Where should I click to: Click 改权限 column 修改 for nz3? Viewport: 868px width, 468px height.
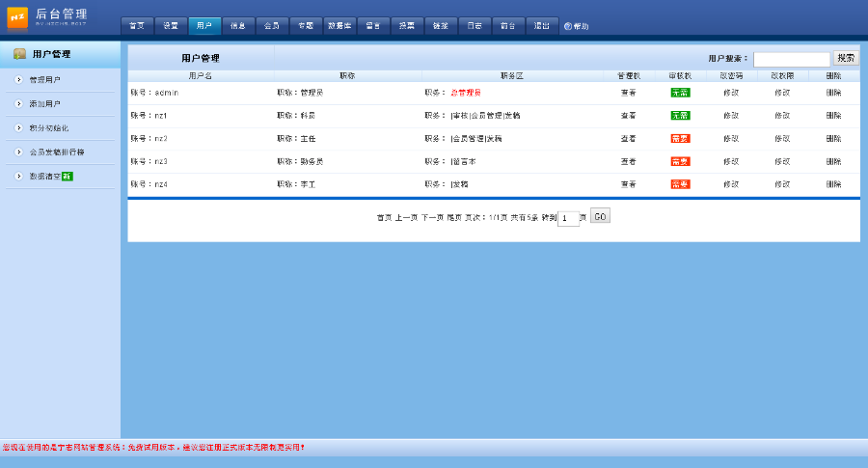pos(782,162)
